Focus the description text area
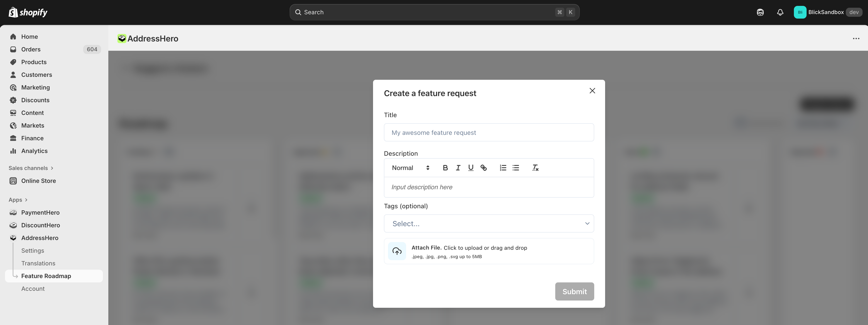This screenshot has width=868, height=325. pos(489,187)
